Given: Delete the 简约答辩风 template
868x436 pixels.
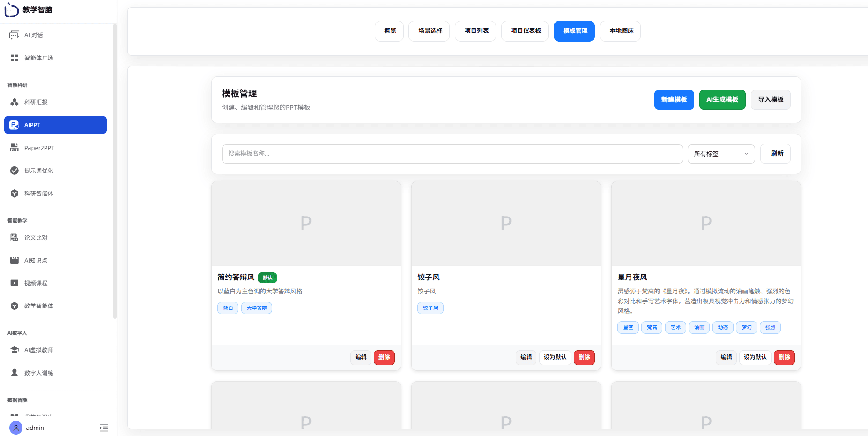Looking at the screenshot, I should click(384, 358).
